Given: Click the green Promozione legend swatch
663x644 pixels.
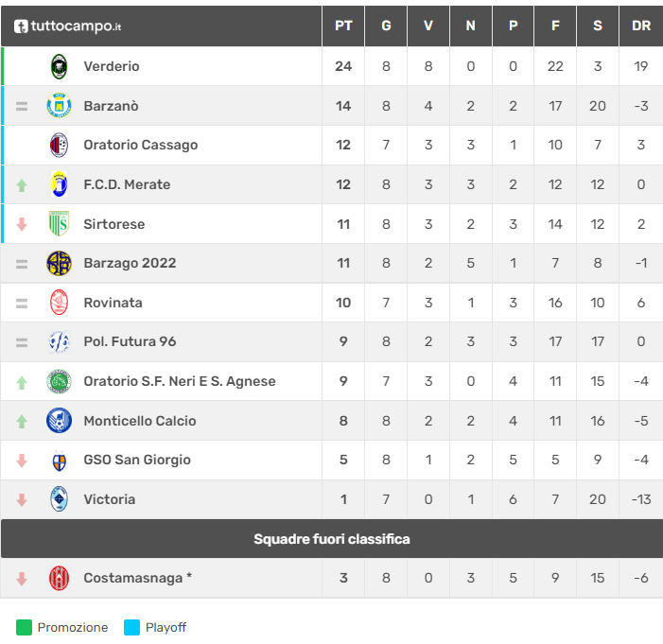Looking at the screenshot, I should point(24,627).
